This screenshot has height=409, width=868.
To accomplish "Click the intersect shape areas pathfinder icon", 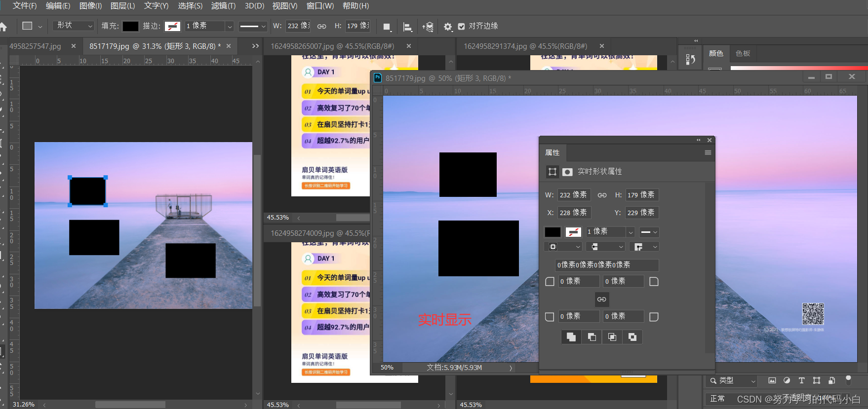I will coord(612,337).
